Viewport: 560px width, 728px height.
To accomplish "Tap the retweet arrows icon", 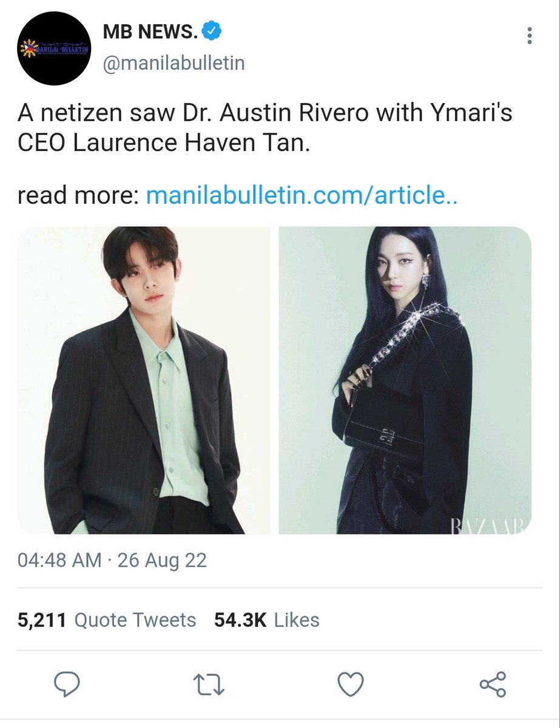I will (x=209, y=684).
